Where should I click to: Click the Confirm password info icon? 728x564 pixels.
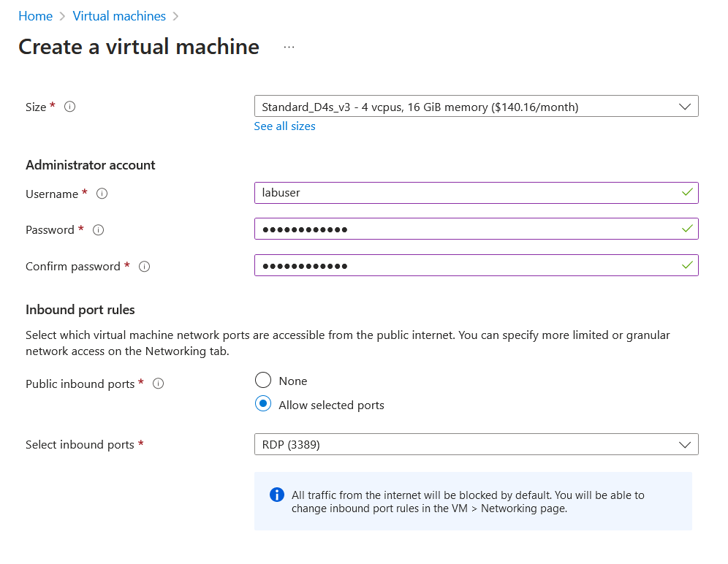[145, 267]
